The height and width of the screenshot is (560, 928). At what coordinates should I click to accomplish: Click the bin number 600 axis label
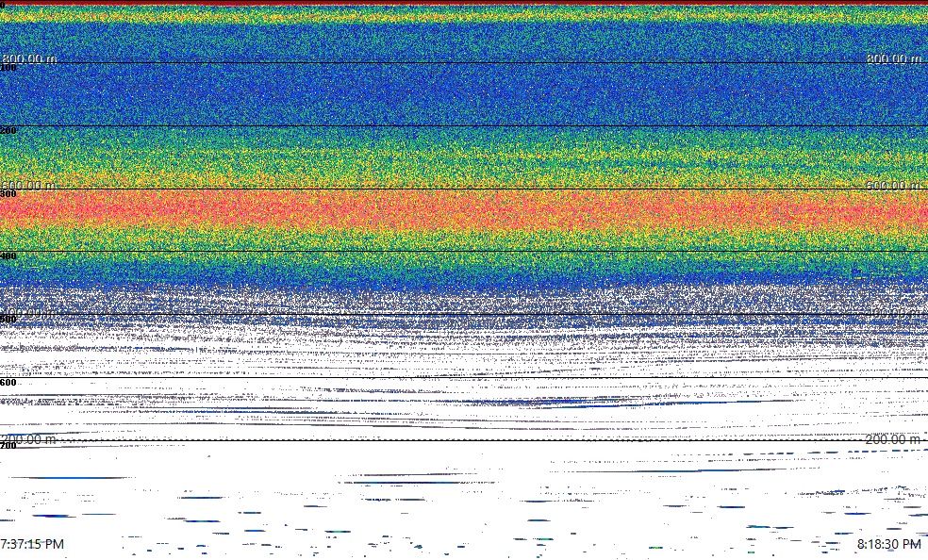8,383
